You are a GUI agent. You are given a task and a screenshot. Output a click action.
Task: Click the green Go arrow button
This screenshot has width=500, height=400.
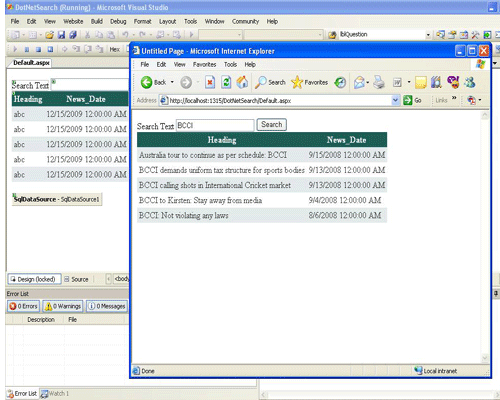click(x=408, y=100)
